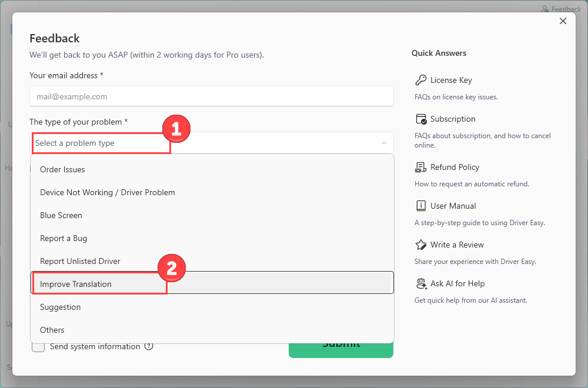Click the Refund Policy icon
This screenshot has height=388, width=588.
tap(420, 168)
